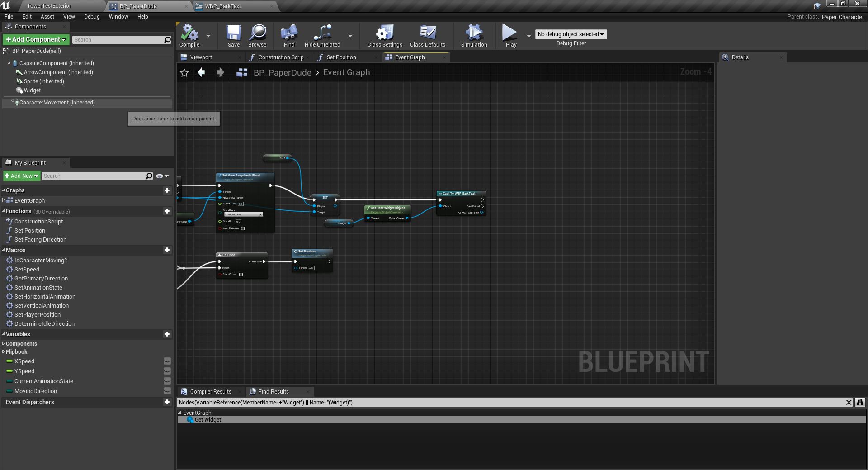Add a new function with plus icon
The image size is (868, 470).
[x=167, y=211]
